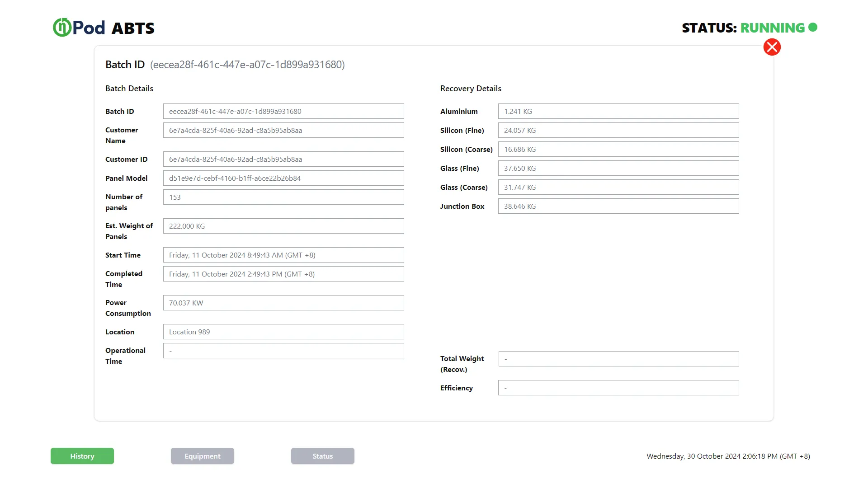Select the Est. Weight of Panels field

point(283,226)
